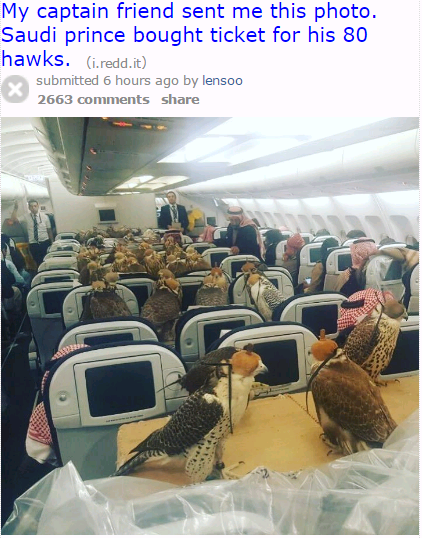Click the clear plastic sheet at the photo's bottom
This screenshot has width=422, height=538.
pos(213,501)
